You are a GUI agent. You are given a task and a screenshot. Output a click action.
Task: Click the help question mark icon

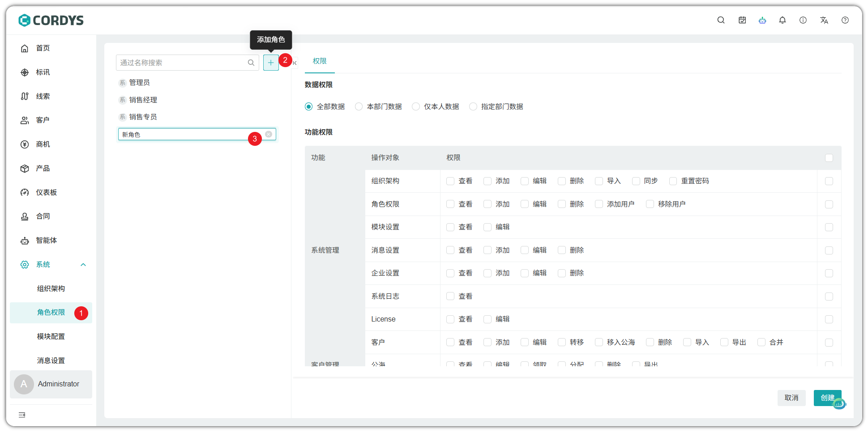845,20
